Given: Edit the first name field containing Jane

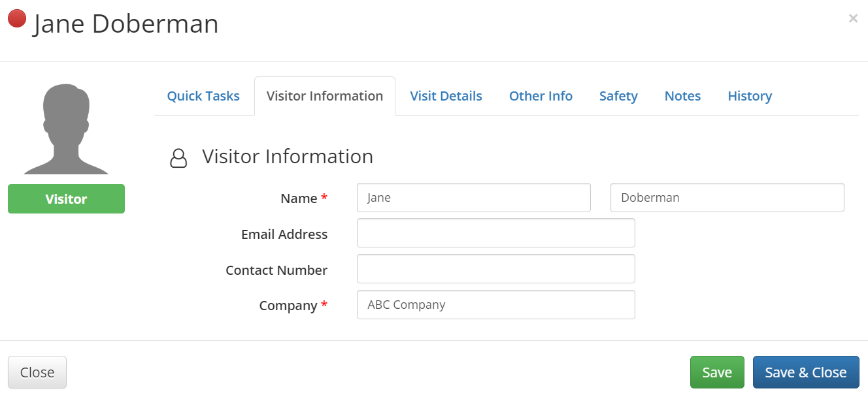Looking at the screenshot, I should [473, 198].
